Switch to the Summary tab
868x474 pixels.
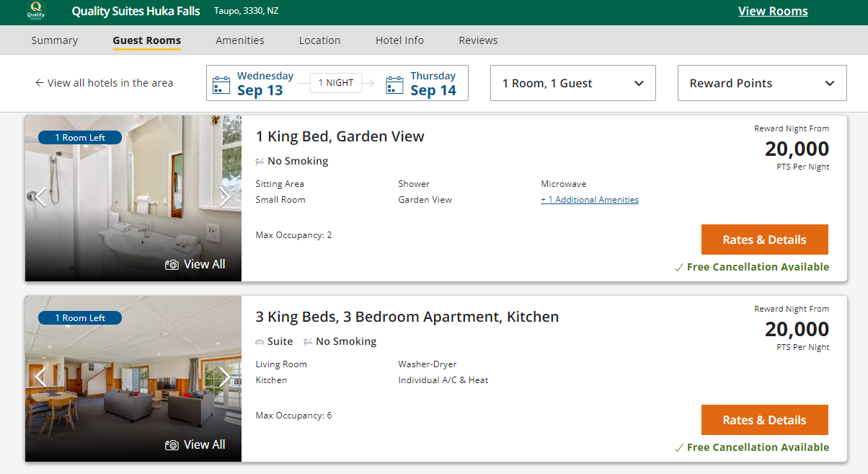(x=54, y=40)
